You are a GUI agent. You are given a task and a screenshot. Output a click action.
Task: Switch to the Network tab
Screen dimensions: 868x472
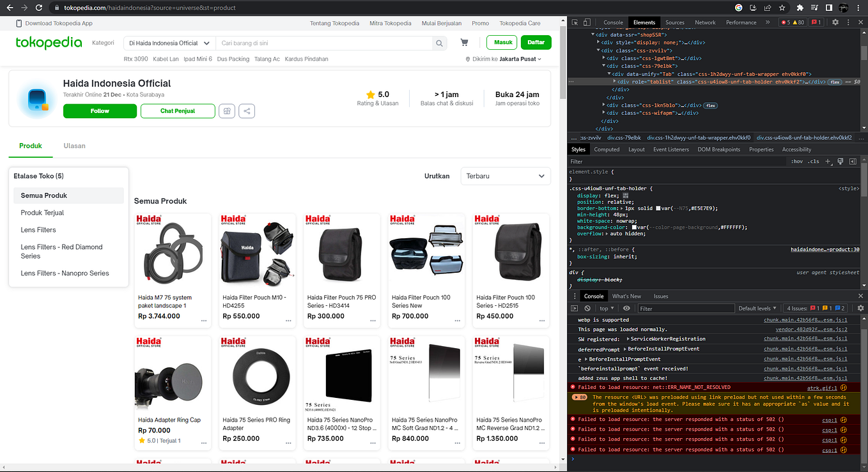point(705,22)
